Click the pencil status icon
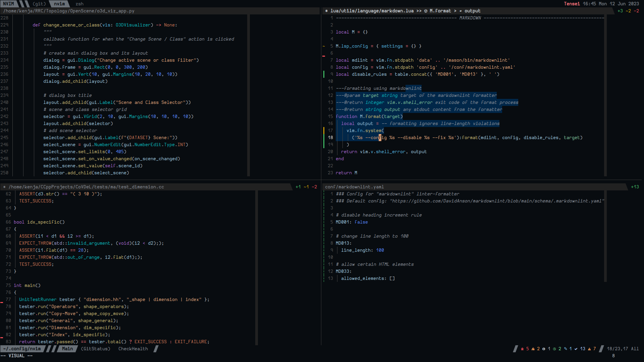The image size is (644, 362). 566,349
